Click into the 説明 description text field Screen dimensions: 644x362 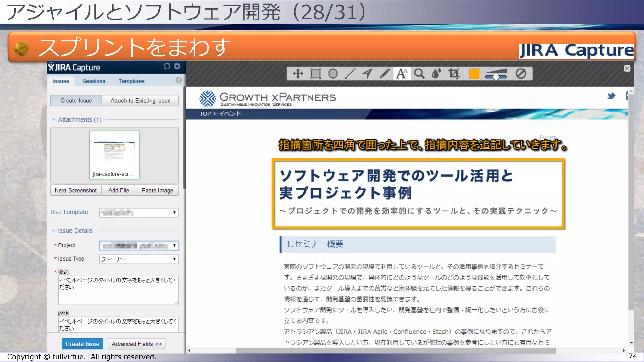[x=118, y=325]
